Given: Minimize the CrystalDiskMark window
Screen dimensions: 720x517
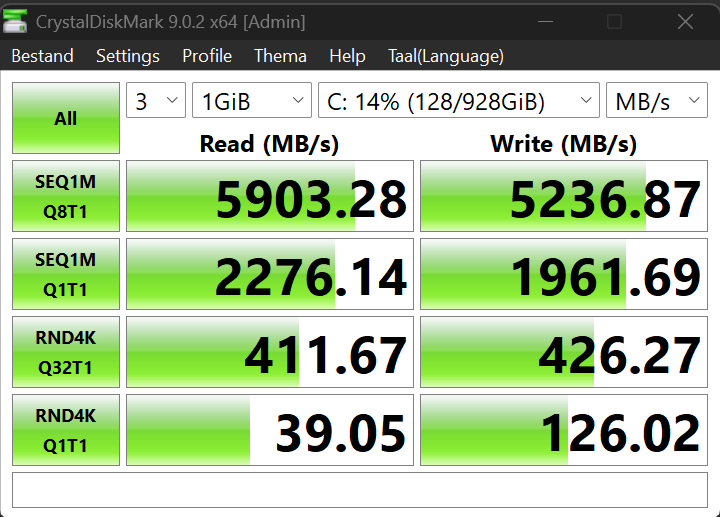Looking at the screenshot, I should 545,22.
